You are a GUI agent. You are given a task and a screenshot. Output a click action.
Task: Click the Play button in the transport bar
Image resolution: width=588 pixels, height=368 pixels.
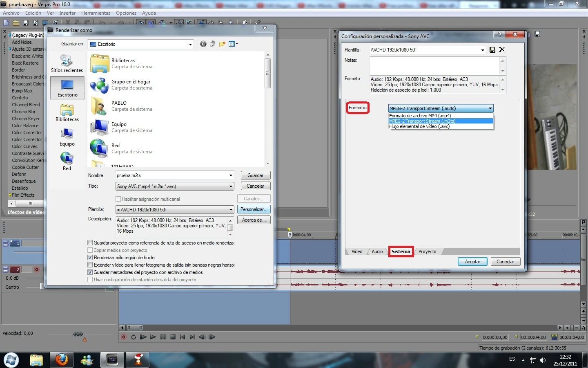153,337
